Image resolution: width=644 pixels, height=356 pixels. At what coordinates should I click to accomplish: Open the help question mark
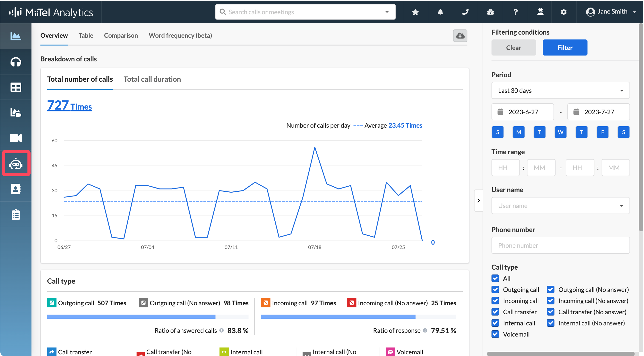click(x=515, y=12)
